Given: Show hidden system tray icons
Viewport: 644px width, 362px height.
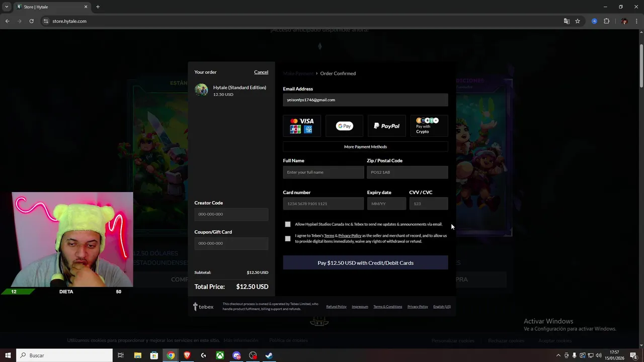Looking at the screenshot, I should pyautogui.click(x=558, y=355).
